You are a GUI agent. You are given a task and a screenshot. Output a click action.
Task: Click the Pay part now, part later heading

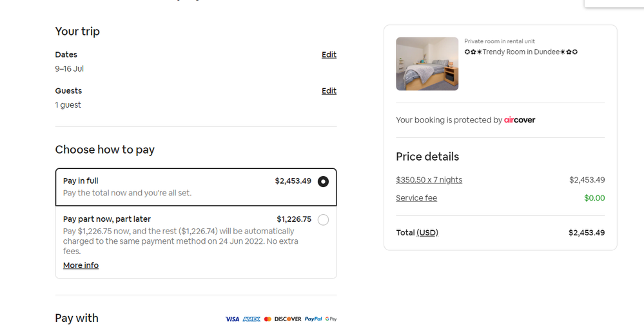click(107, 219)
